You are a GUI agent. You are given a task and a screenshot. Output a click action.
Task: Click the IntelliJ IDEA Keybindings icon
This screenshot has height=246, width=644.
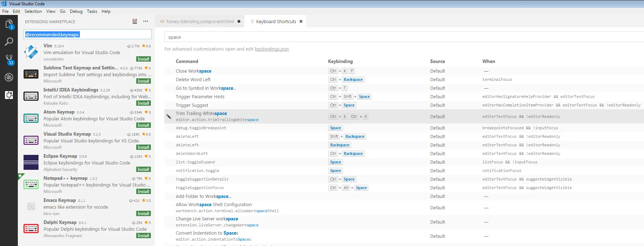click(31, 96)
